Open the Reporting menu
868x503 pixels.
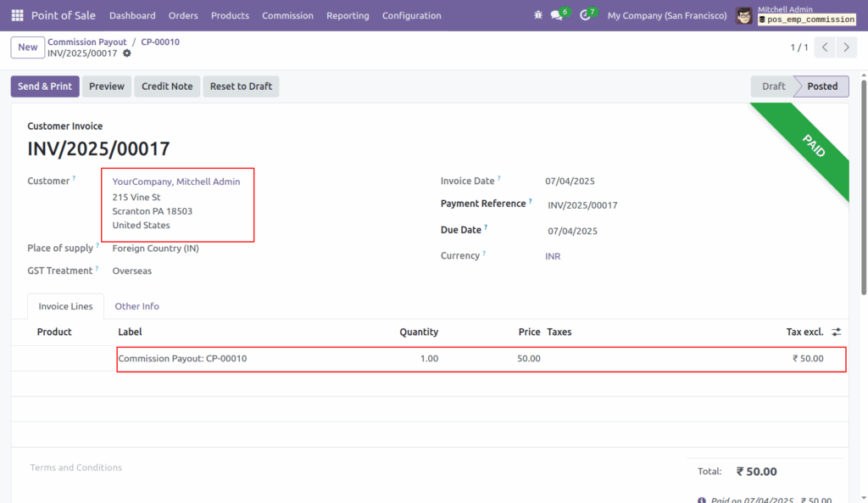(x=348, y=15)
